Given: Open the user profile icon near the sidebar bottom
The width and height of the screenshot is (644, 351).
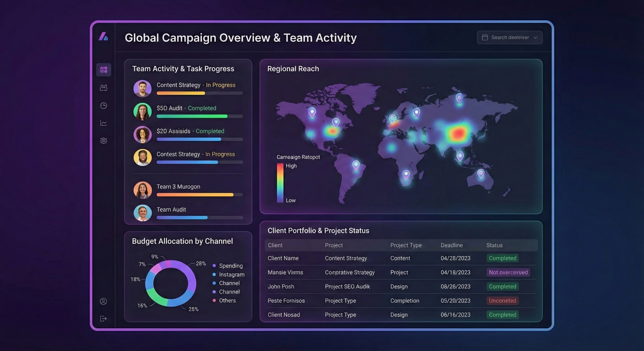Looking at the screenshot, I should pos(104,301).
